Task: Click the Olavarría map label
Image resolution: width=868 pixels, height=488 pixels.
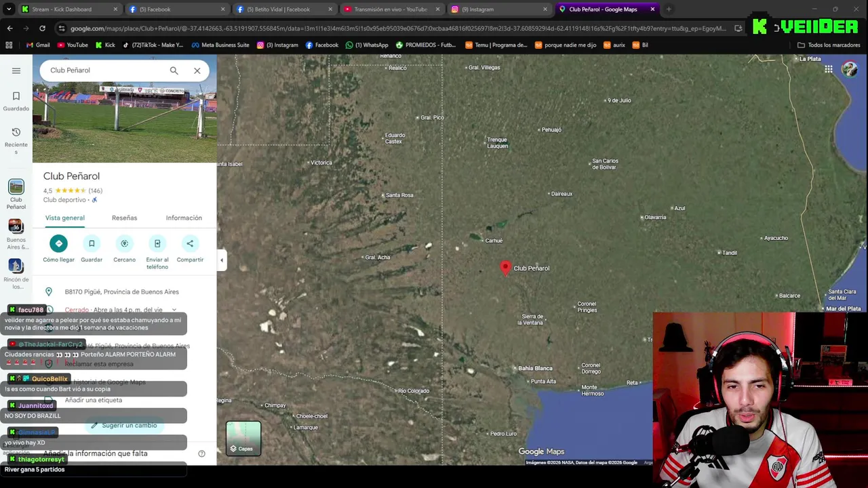Action: (x=655, y=217)
